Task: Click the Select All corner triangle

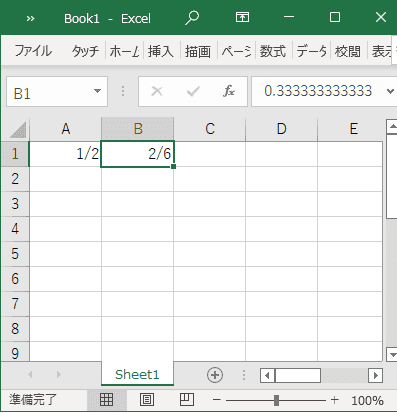Action: tap(18, 129)
